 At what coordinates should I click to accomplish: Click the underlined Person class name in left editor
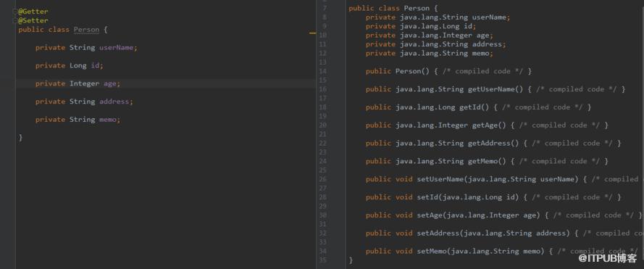click(x=86, y=30)
